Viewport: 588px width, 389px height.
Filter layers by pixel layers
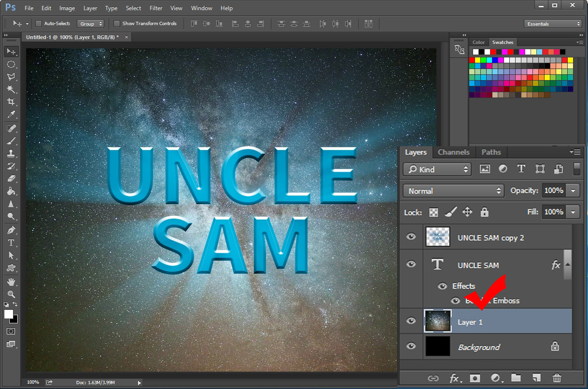[485, 169]
